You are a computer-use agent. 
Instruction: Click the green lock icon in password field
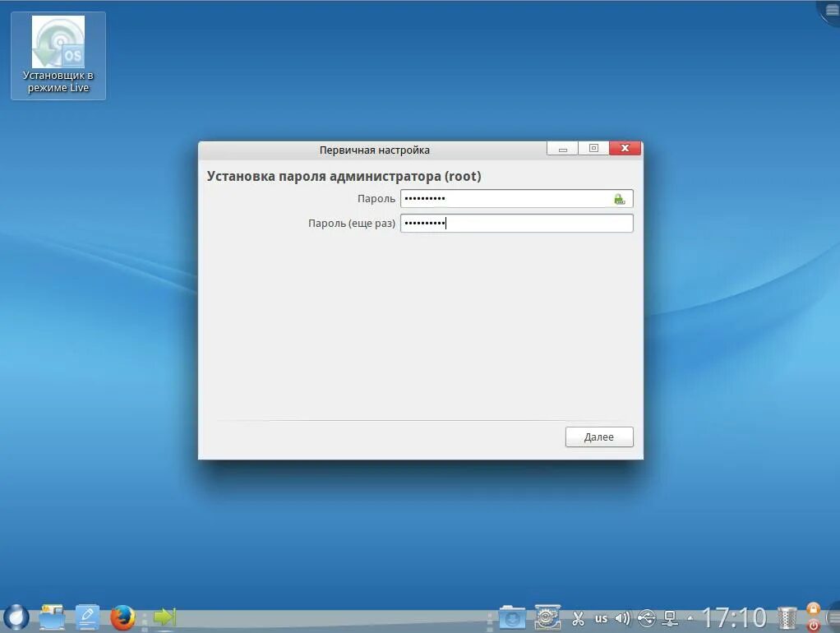(619, 200)
